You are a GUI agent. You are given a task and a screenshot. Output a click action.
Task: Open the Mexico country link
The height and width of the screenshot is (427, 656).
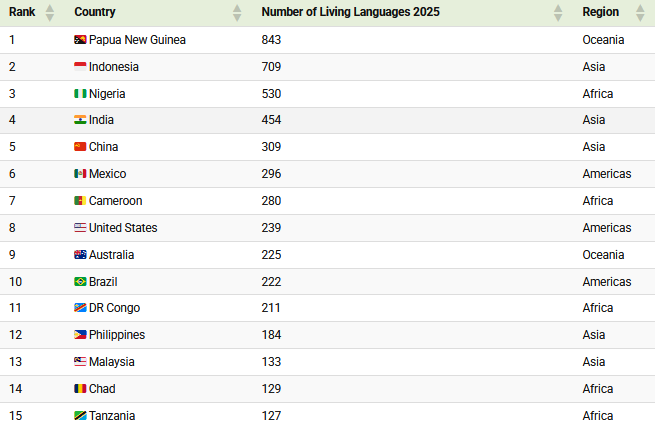pyautogui.click(x=108, y=174)
